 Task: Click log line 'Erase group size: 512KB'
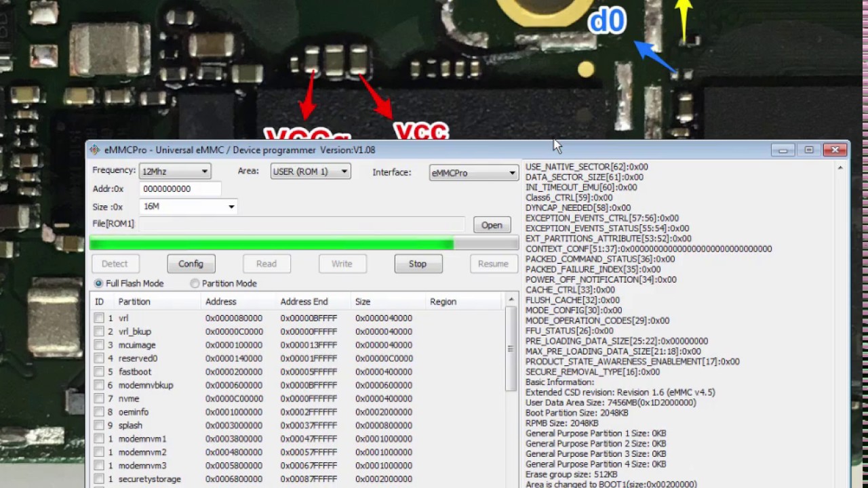pos(571,474)
